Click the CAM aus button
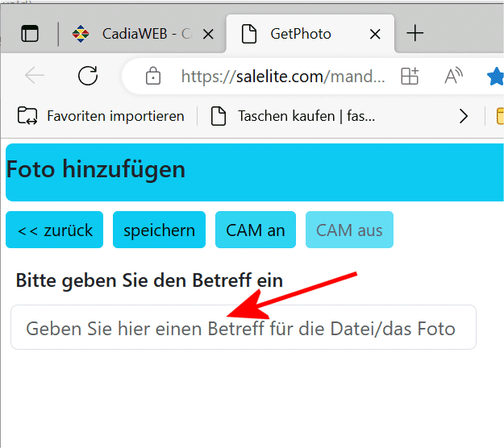The height and width of the screenshot is (448, 504). pos(349,230)
